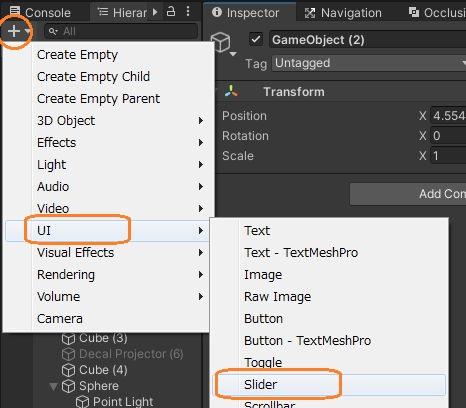Image resolution: width=466 pixels, height=408 pixels.
Task: Click the Hierarchy search field
Action: point(121,31)
